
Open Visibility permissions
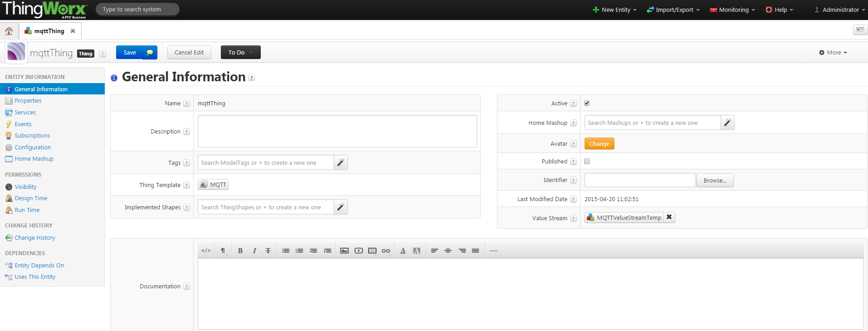[25, 187]
